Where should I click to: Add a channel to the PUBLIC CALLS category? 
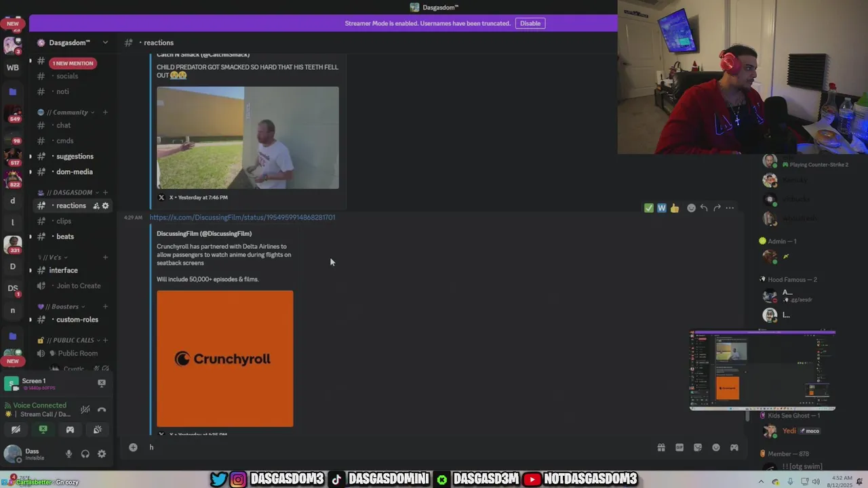(x=105, y=340)
